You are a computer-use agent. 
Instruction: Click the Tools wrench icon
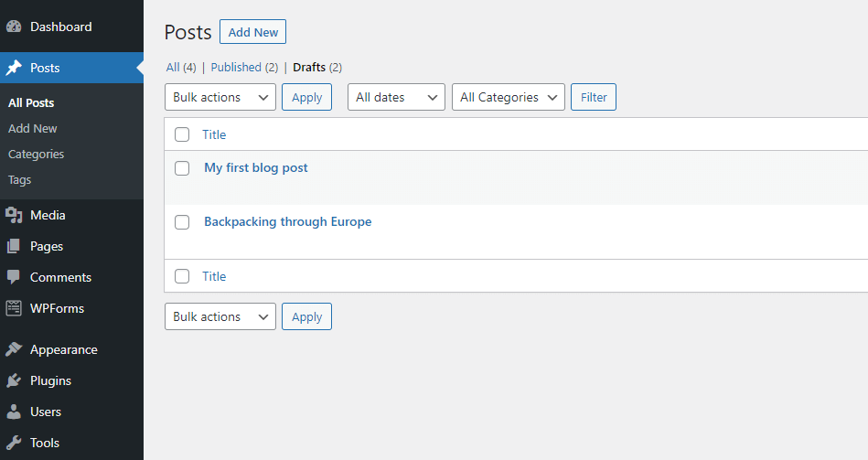coord(14,444)
